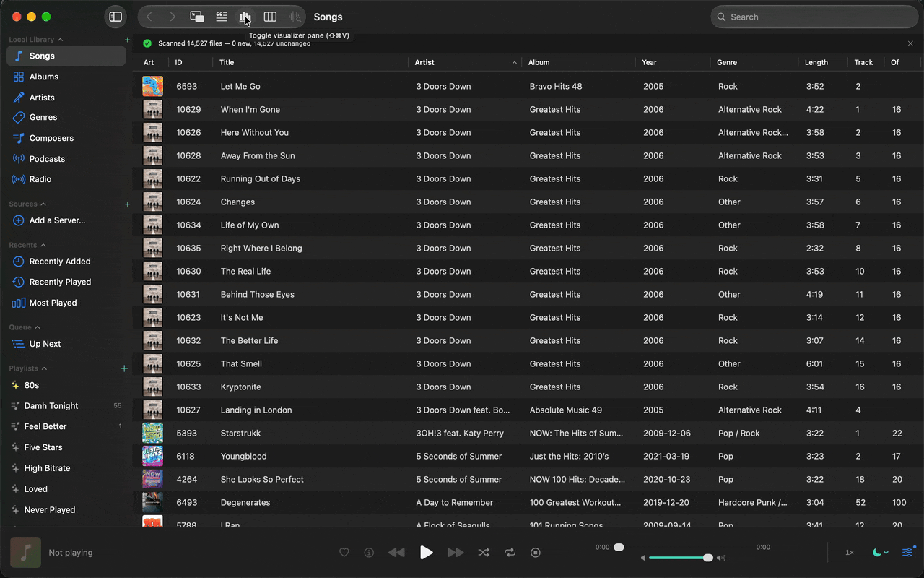This screenshot has height=578, width=924.
Task: Open Albums in the sidebar
Action: [66, 77]
